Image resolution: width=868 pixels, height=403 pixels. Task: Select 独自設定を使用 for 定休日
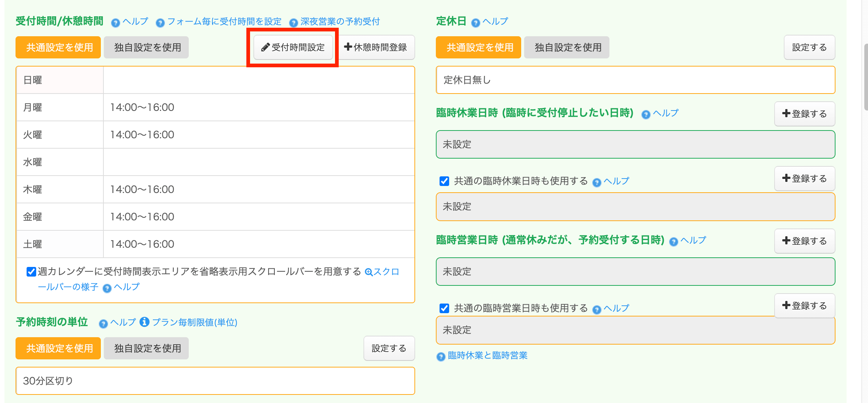pos(567,47)
